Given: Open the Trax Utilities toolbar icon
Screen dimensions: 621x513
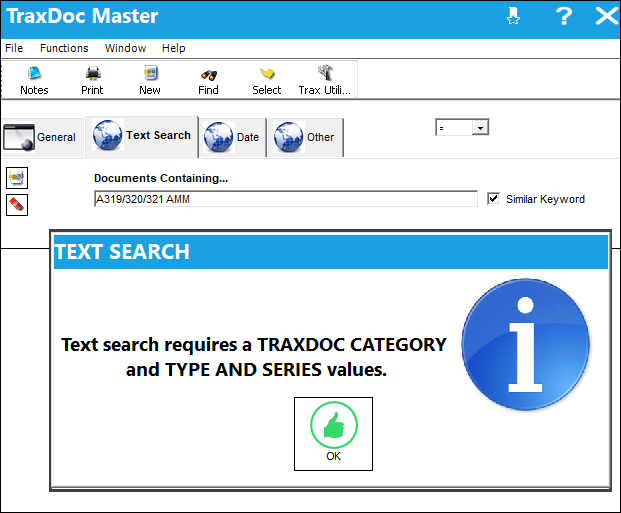Looking at the screenshot, I should pyautogui.click(x=325, y=80).
